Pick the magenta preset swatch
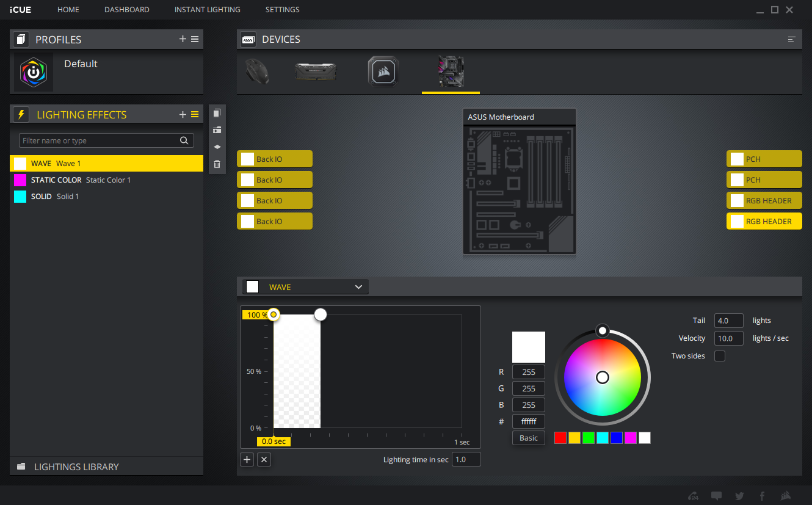 pyautogui.click(x=631, y=437)
